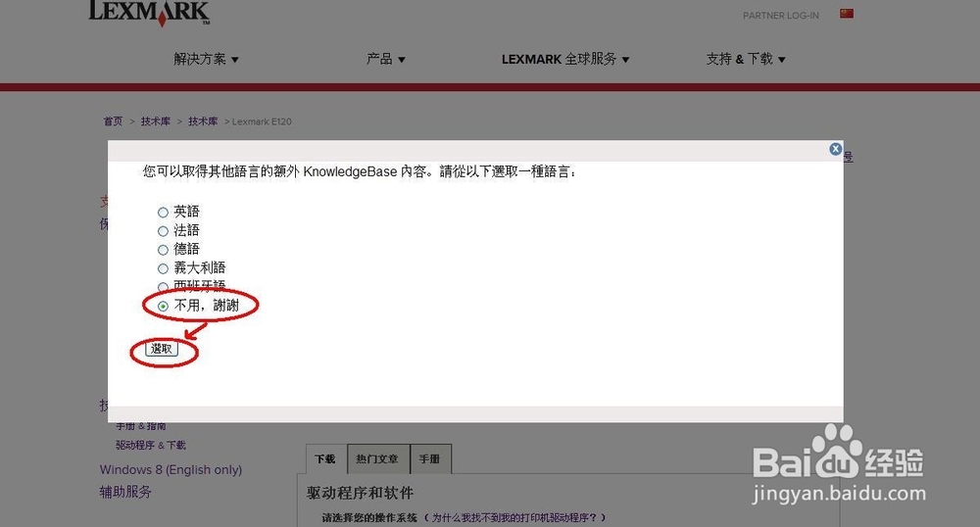Select the 英語 radio button
The image size is (980, 527).
(163, 213)
